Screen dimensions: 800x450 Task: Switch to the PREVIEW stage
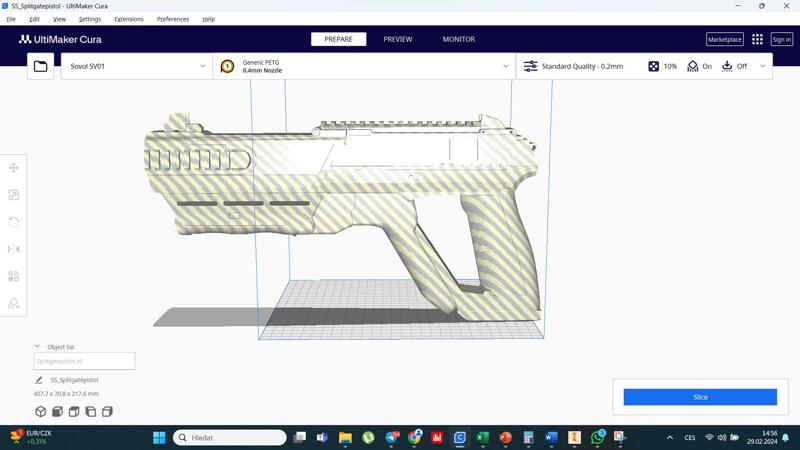pyautogui.click(x=398, y=39)
